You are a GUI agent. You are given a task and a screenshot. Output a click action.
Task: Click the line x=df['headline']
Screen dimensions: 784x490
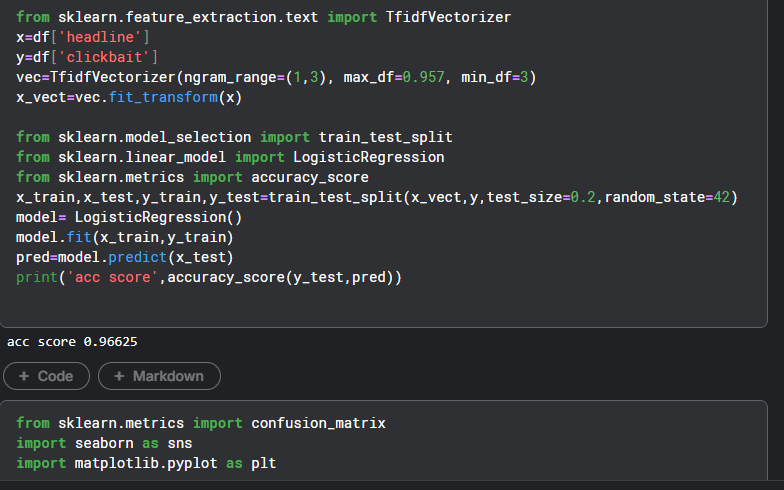point(82,37)
